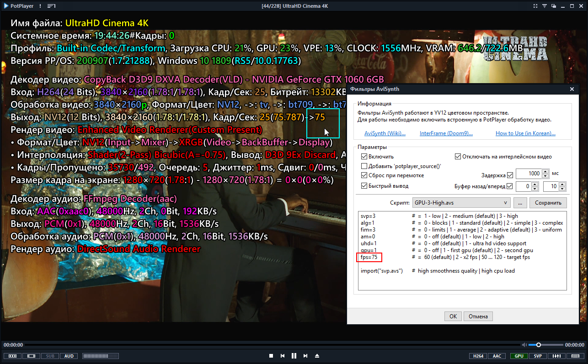The image size is (588, 364).
Task: Open the 'AviSynth (Wiki)...' link
Action: pyautogui.click(x=385, y=133)
